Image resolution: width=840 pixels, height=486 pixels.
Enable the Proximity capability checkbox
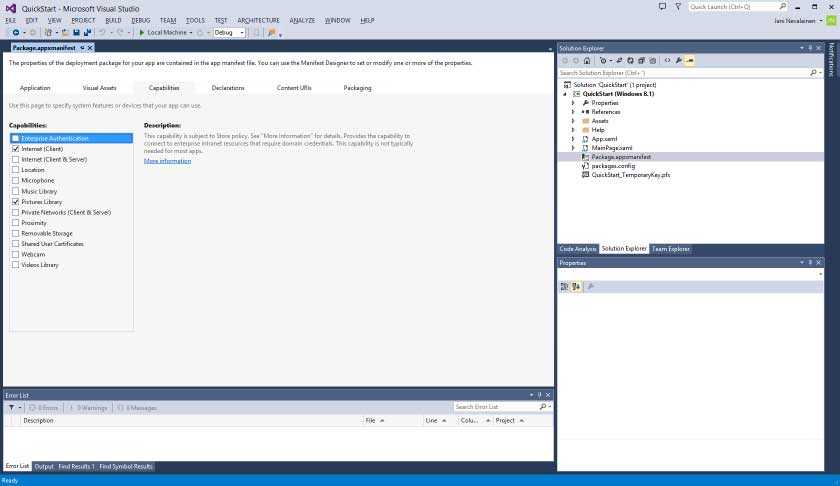coord(16,223)
